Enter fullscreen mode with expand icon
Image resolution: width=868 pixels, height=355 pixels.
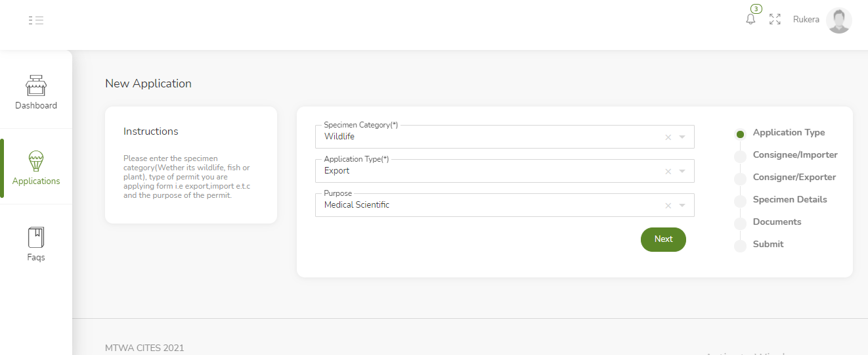775,20
